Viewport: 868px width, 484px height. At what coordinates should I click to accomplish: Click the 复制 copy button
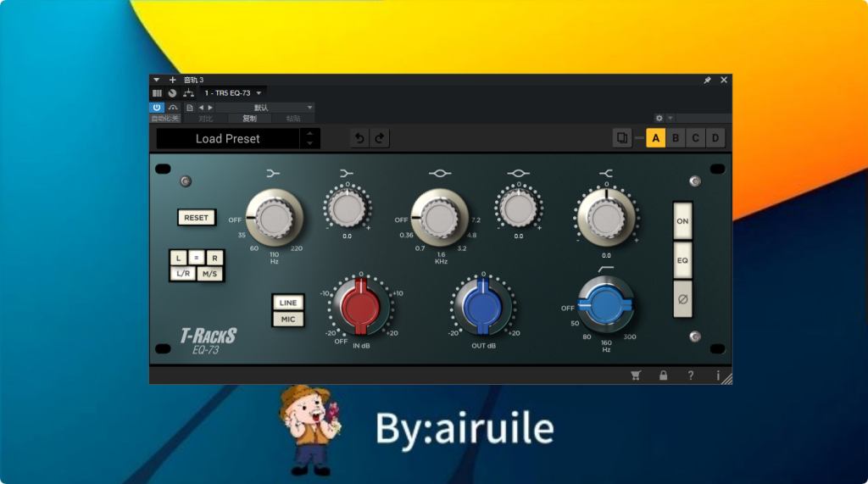pos(249,119)
